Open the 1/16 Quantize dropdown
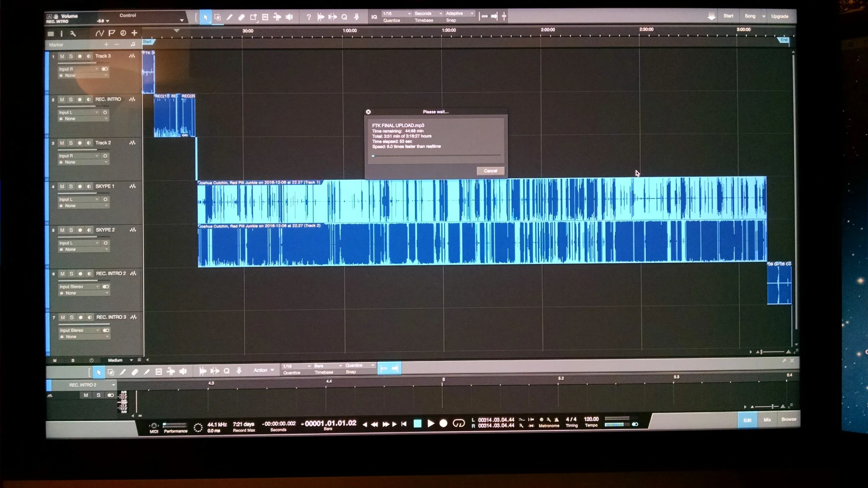Image resolution: width=868 pixels, height=488 pixels. 397,14
